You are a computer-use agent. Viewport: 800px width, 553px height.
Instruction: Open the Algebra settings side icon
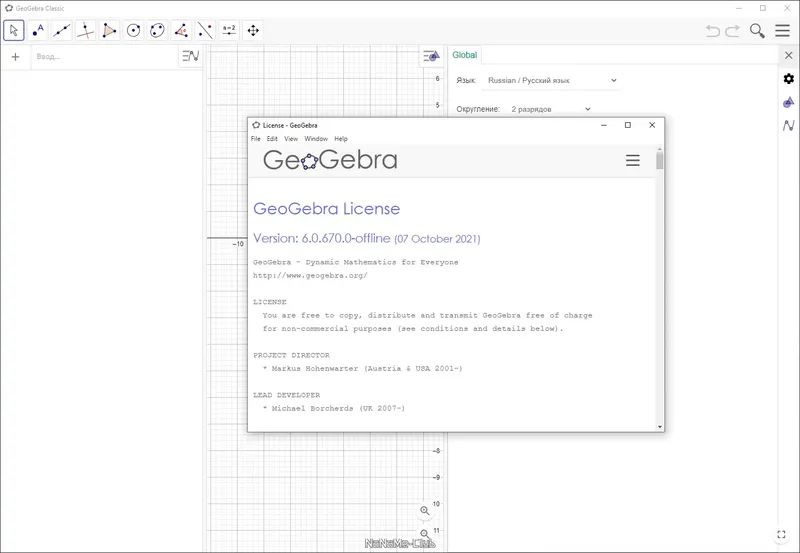pos(789,125)
